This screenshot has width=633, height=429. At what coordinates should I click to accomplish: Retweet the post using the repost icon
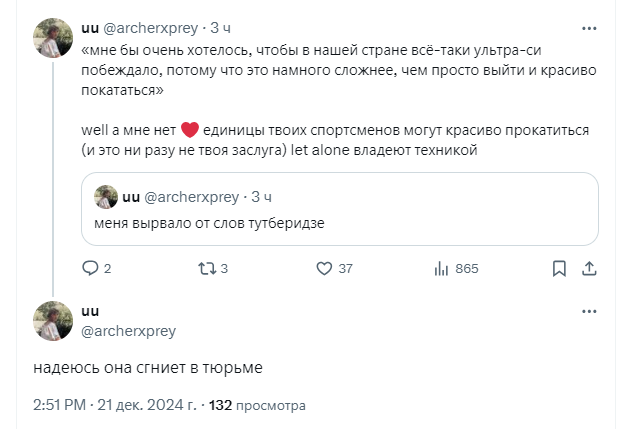[x=207, y=268]
